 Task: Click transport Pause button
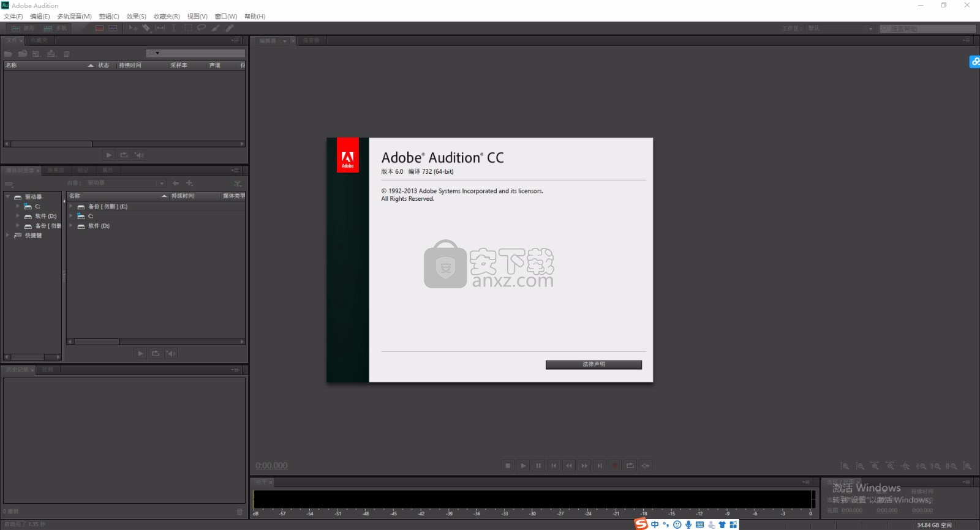coord(538,466)
